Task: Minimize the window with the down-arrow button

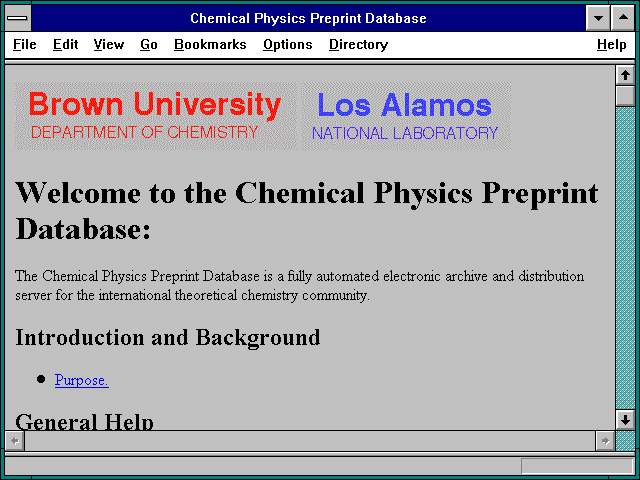Action: click(x=598, y=18)
